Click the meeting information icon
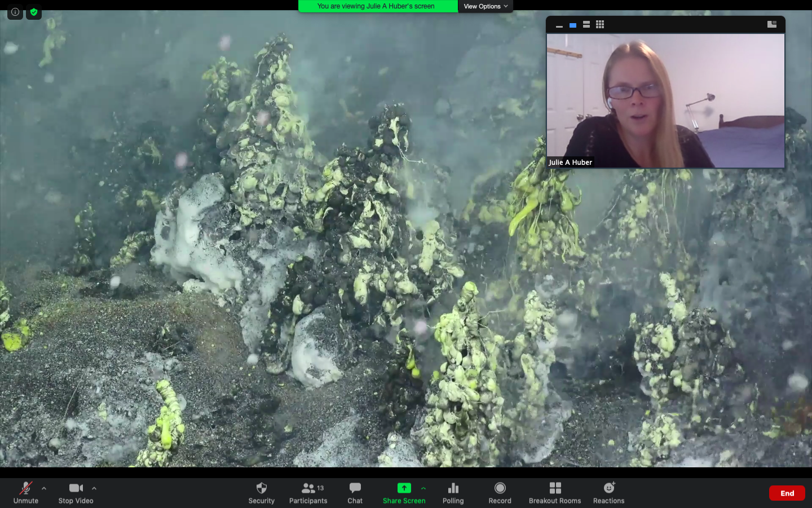 click(x=15, y=12)
